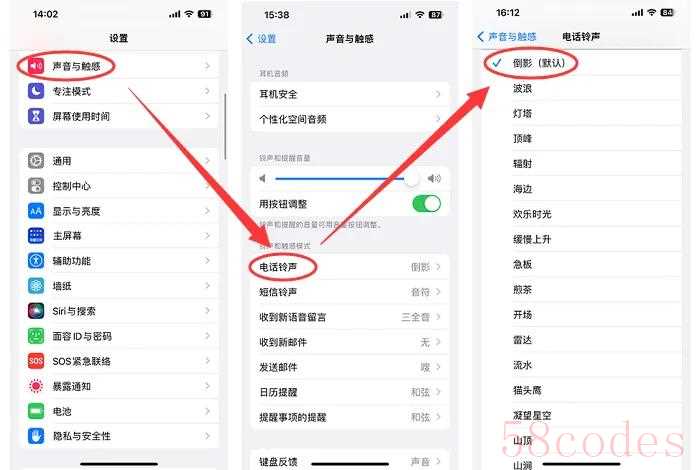The height and width of the screenshot is (470, 700).
Task: Tap the Privacy (隐私与安全性) hand icon
Action: pos(36,436)
